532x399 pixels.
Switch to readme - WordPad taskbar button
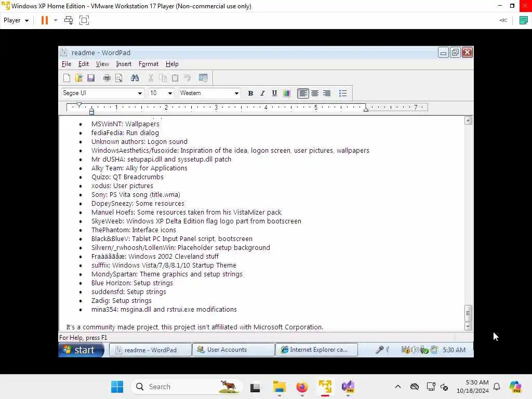pos(150,350)
